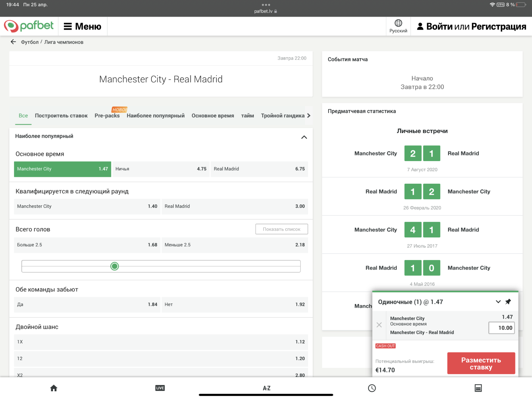This screenshot has width=532, height=399.
Task: Show more market tabs with right arrow
Action: 309,116
